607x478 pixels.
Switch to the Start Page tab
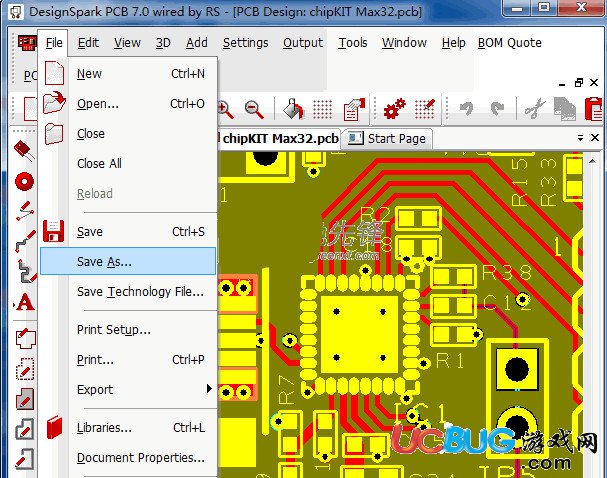point(388,139)
